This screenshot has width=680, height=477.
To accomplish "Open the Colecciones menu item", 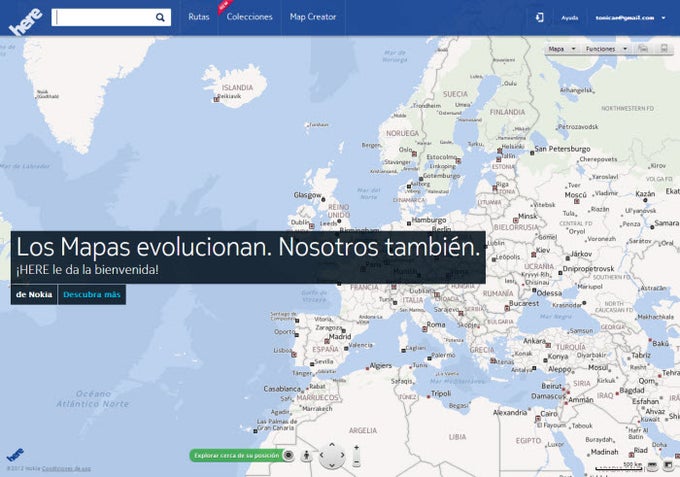I will click(x=249, y=17).
